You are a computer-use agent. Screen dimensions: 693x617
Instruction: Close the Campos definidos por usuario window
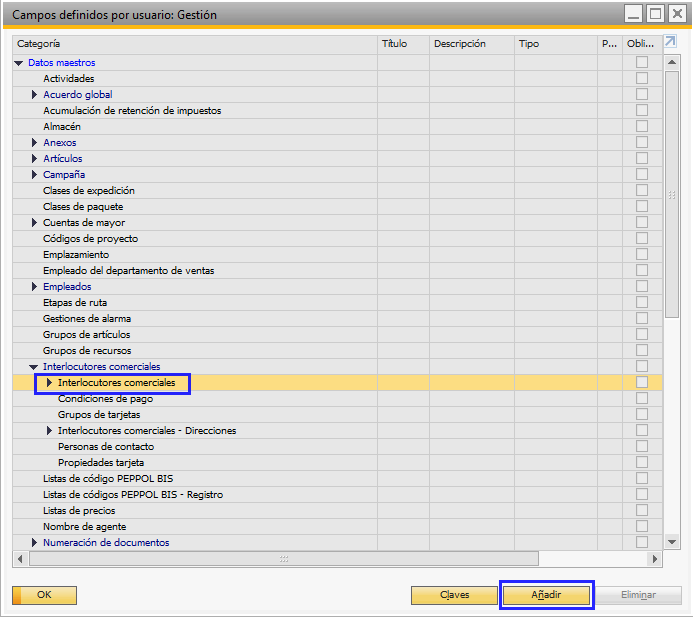coord(677,14)
